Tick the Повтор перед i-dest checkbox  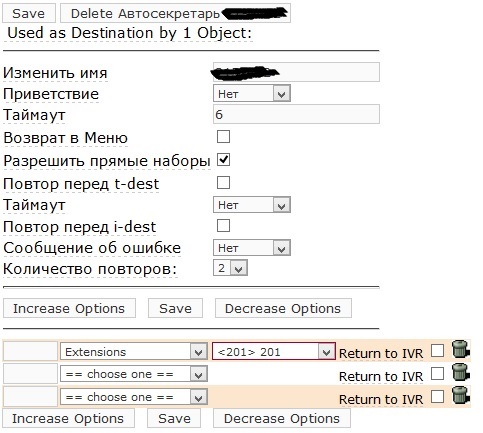pyautogui.click(x=223, y=226)
